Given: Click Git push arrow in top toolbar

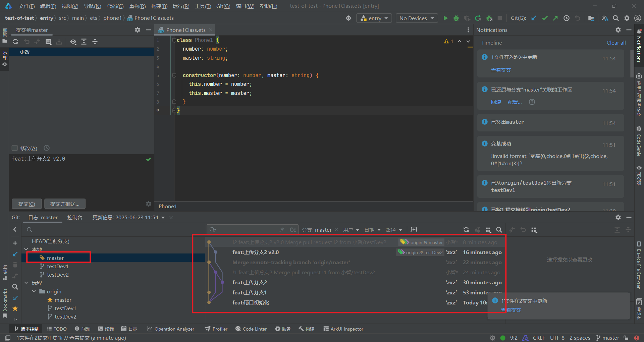Looking at the screenshot, I should 555,18.
